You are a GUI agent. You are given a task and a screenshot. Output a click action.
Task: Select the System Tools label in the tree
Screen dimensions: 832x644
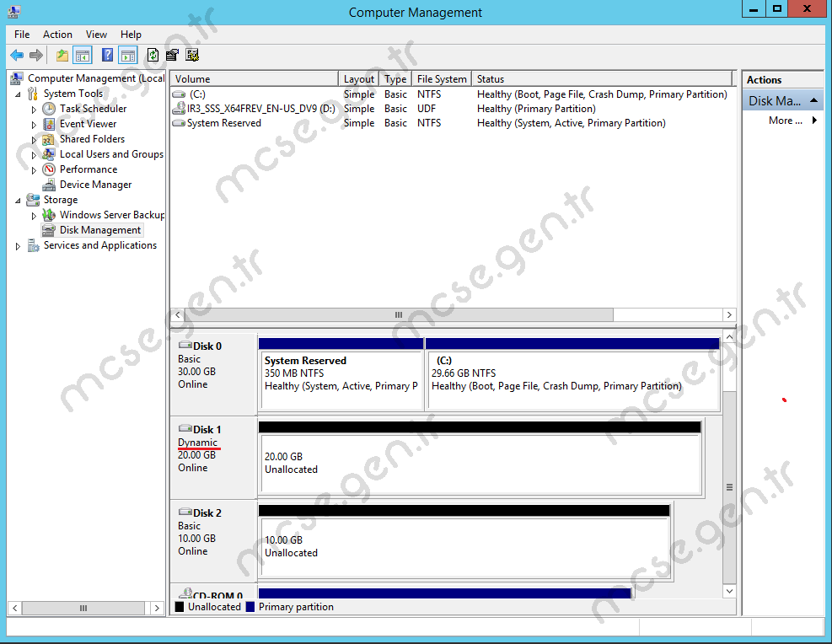[x=73, y=94]
